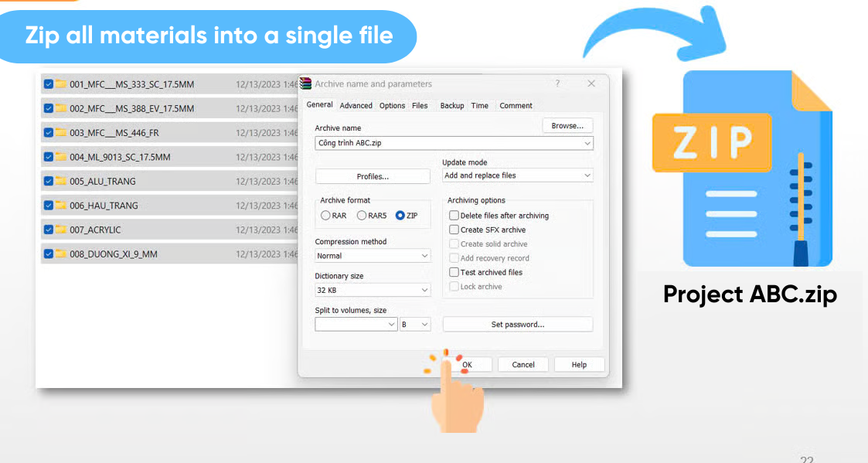868x463 pixels.
Task: Open the Compression method dropdown
Action: 373,256
